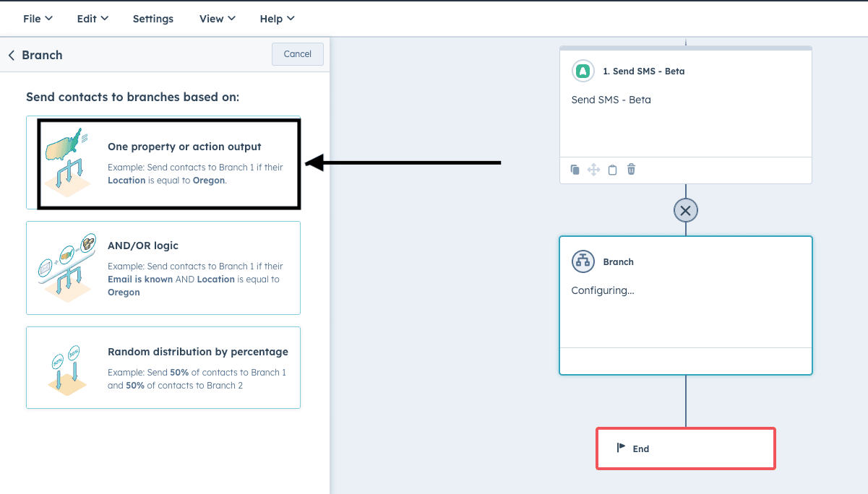Open the Help menu

point(277,19)
